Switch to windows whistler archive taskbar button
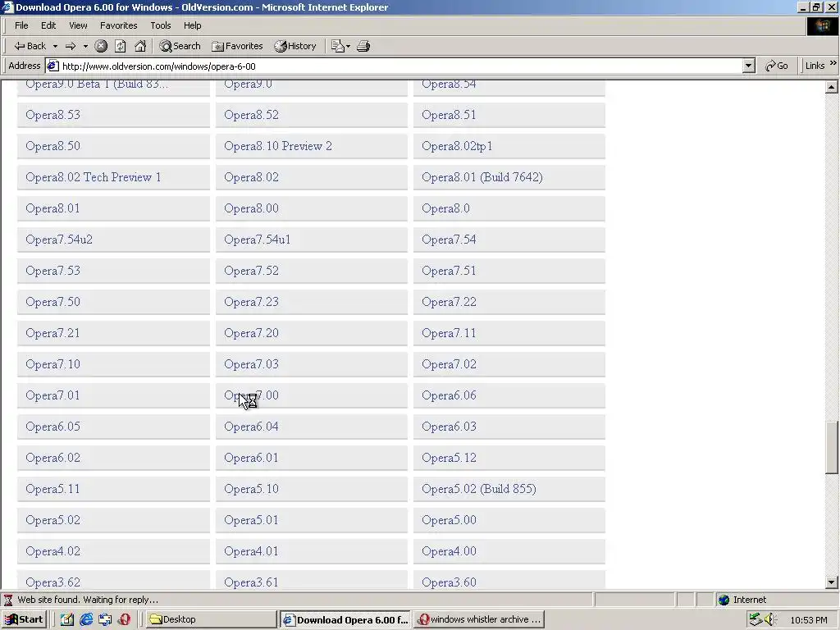Image resolution: width=840 pixels, height=630 pixels. pos(480,619)
